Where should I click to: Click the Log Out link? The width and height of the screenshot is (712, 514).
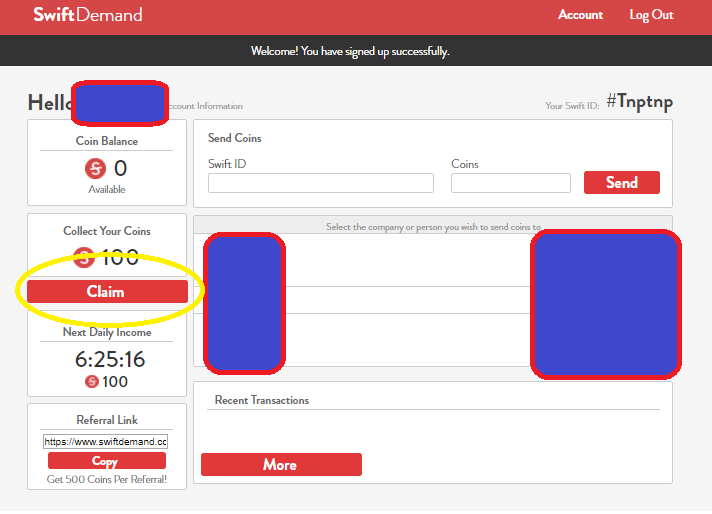(651, 15)
